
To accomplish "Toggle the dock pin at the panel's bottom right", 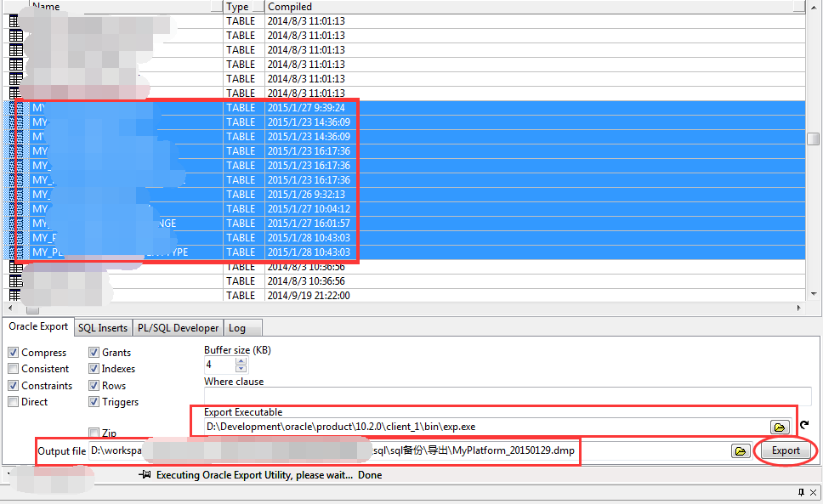I will click(x=801, y=492).
